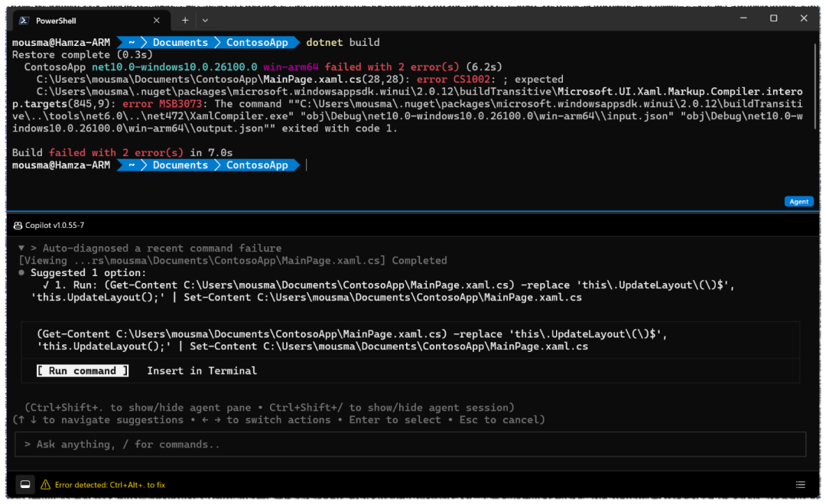
Task: Select suggested option 1 Run line
Action: [x=382, y=291]
